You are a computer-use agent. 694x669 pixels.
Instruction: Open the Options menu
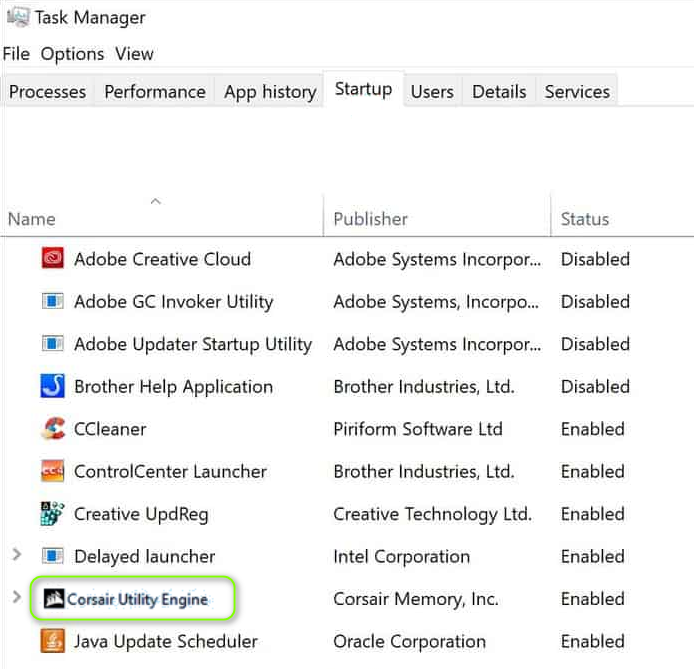point(72,54)
